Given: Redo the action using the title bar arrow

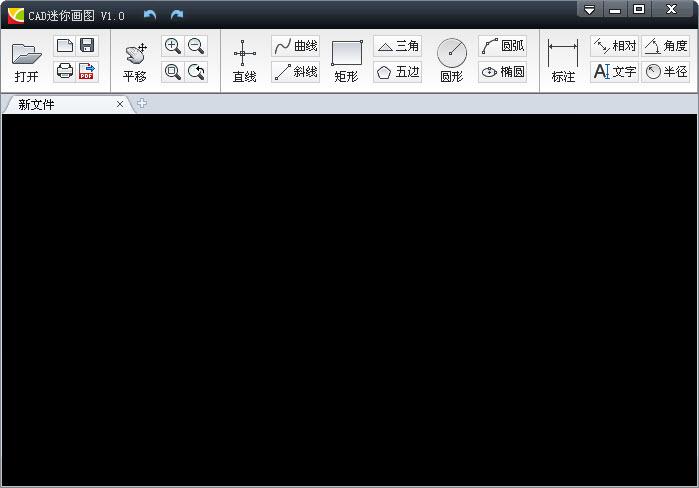Looking at the screenshot, I should click(177, 15).
